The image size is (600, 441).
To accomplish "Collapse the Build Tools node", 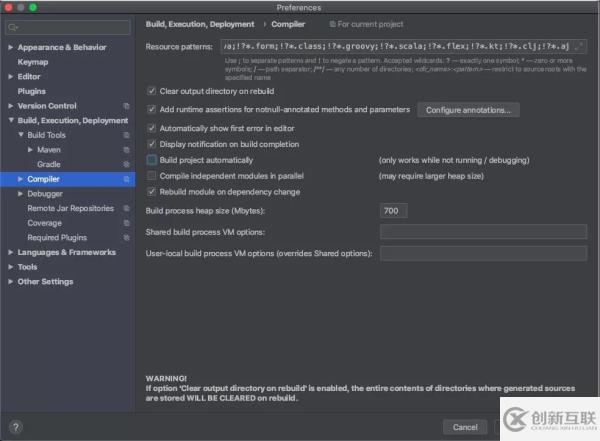I will click(x=21, y=135).
